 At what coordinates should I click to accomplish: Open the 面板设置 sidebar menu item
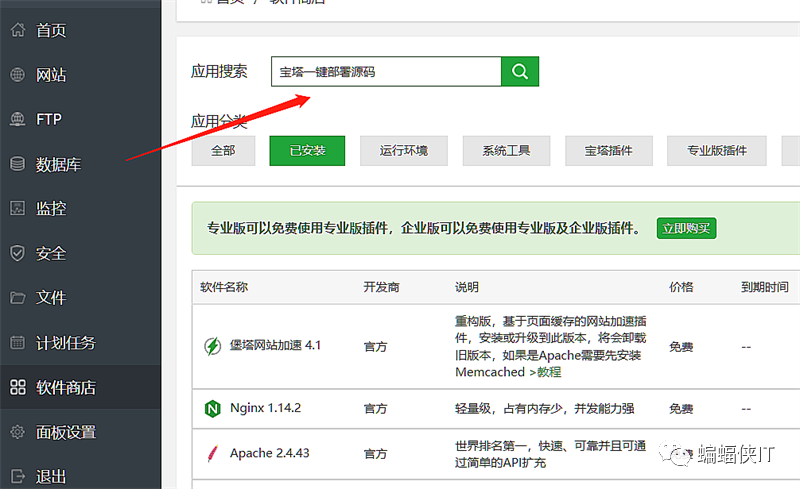[66, 432]
